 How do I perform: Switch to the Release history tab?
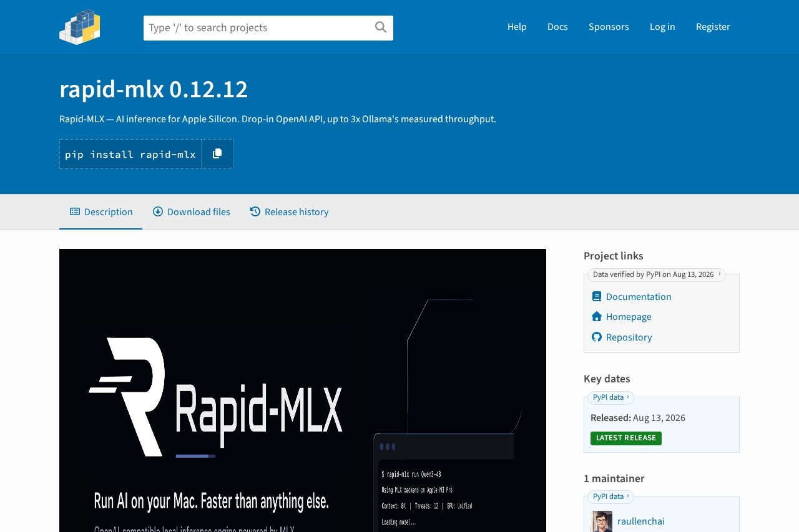289,212
